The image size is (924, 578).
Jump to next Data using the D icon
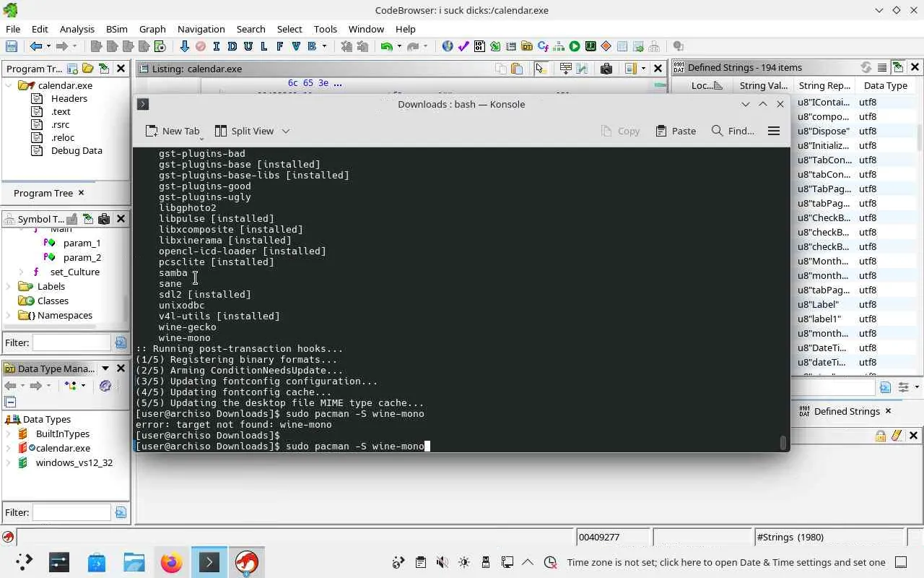232,46
